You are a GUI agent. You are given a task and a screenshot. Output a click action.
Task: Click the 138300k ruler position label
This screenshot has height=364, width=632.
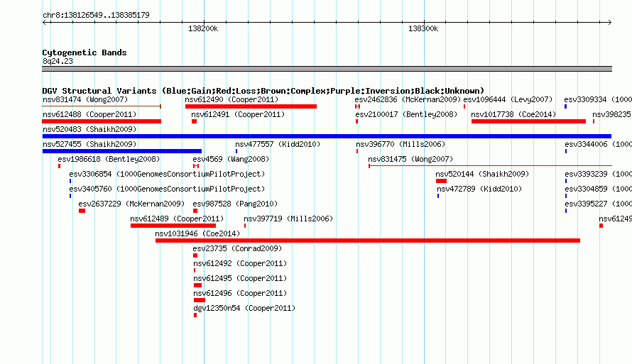423,28
